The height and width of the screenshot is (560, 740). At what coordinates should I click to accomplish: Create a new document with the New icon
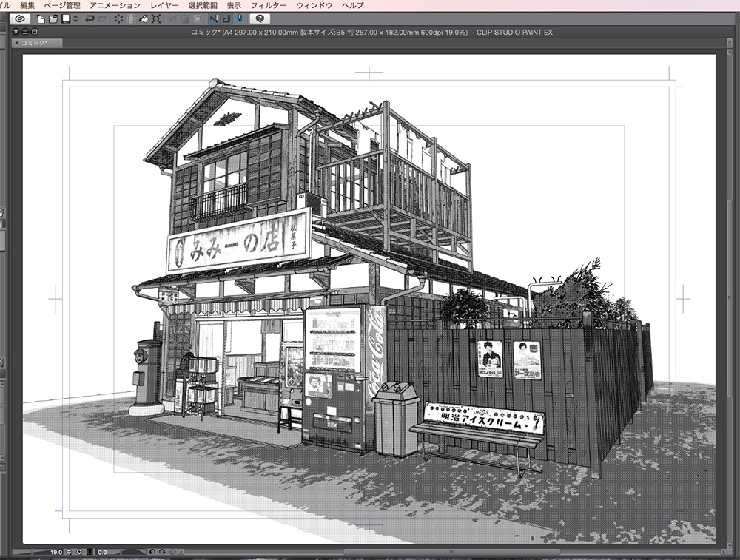click(x=41, y=19)
